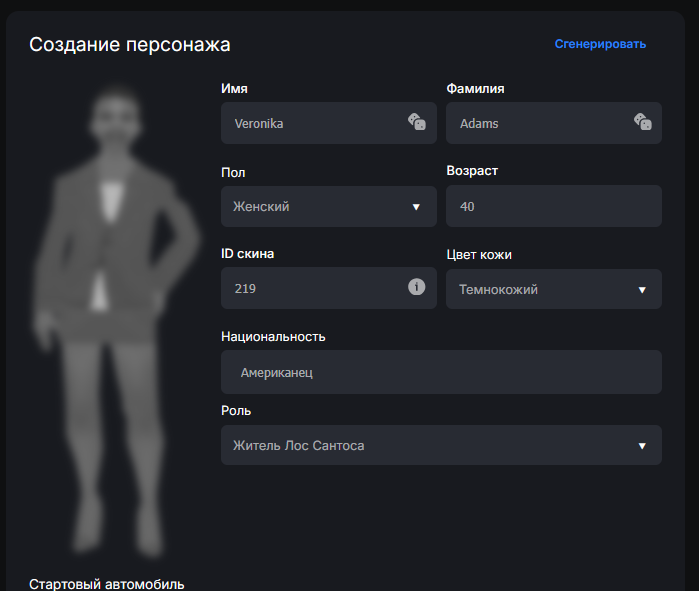Select the Создание персонажа heading

click(130, 45)
